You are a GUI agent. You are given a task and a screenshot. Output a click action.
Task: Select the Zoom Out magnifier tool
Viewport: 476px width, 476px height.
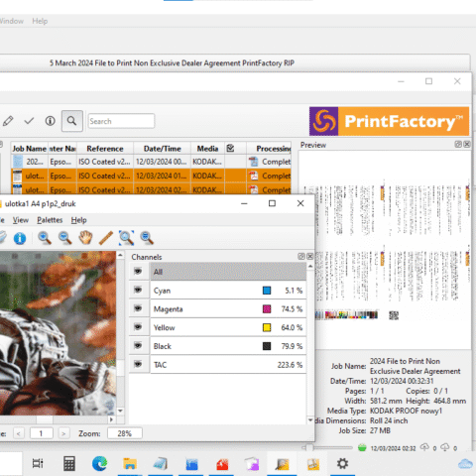(64, 238)
